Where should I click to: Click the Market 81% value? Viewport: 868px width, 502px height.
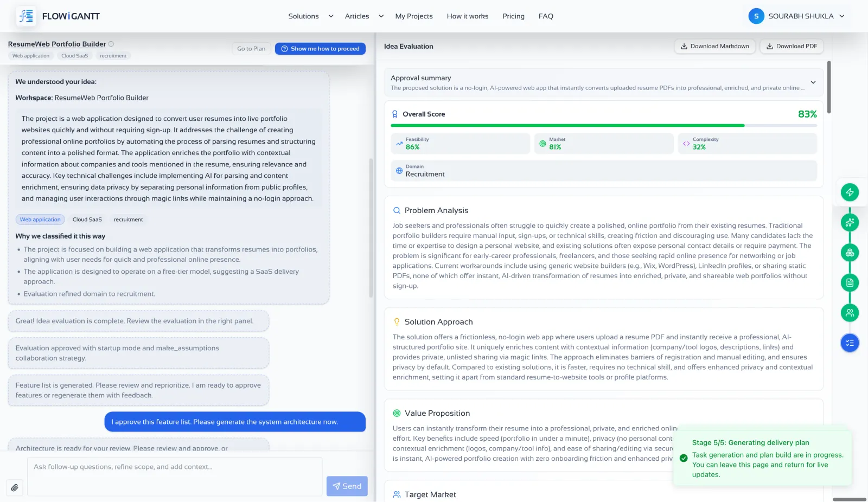pyautogui.click(x=555, y=147)
